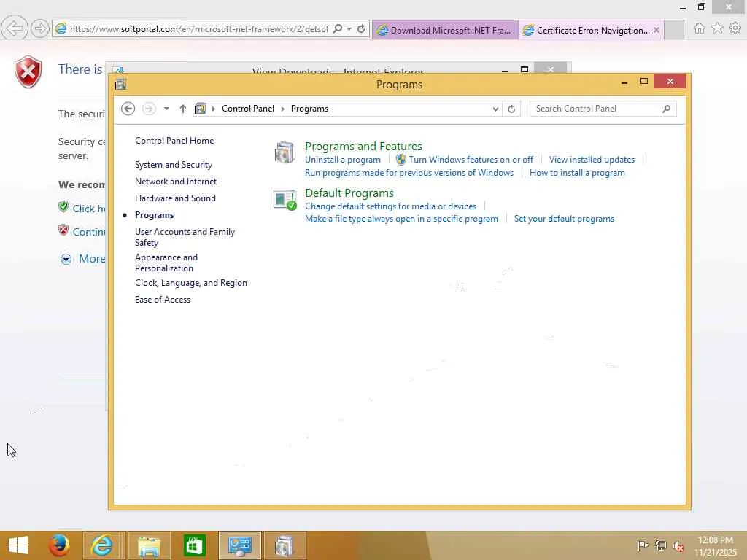Select Programs in the left pane
The image size is (747, 560).
[x=155, y=215]
